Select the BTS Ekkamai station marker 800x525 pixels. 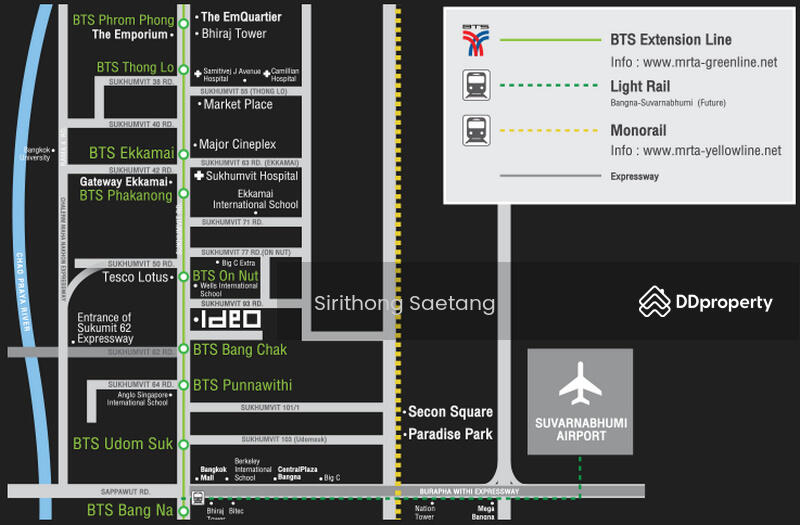(183, 154)
